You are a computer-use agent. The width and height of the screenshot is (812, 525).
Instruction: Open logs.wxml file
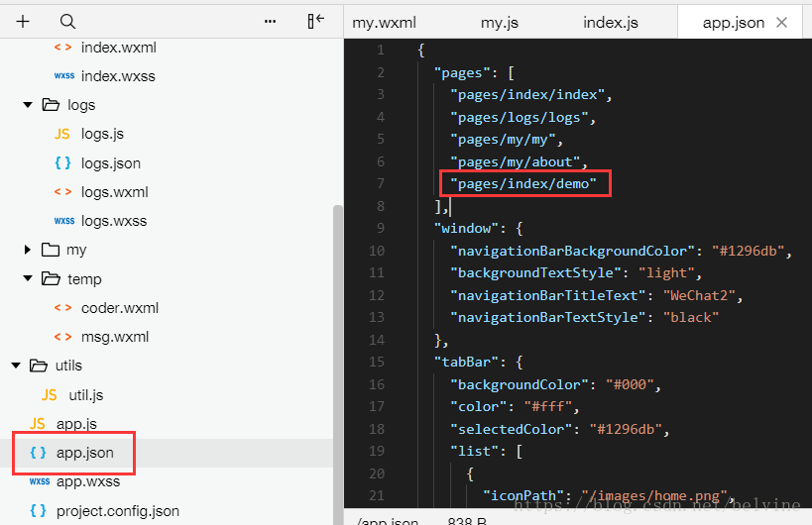click(114, 192)
